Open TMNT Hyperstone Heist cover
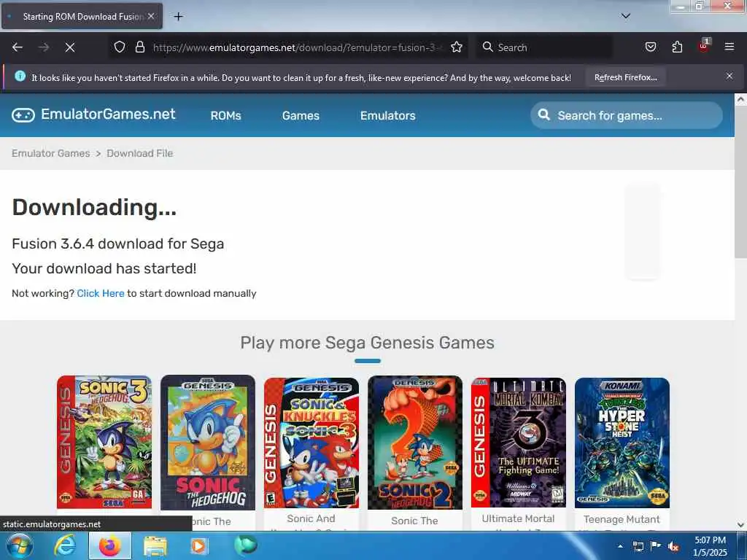 coord(622,443)
